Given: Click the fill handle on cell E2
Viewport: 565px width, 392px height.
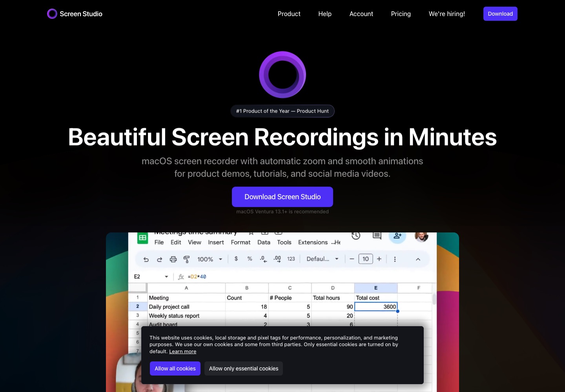Looking at the screenshot, I should tap(397, 311).
